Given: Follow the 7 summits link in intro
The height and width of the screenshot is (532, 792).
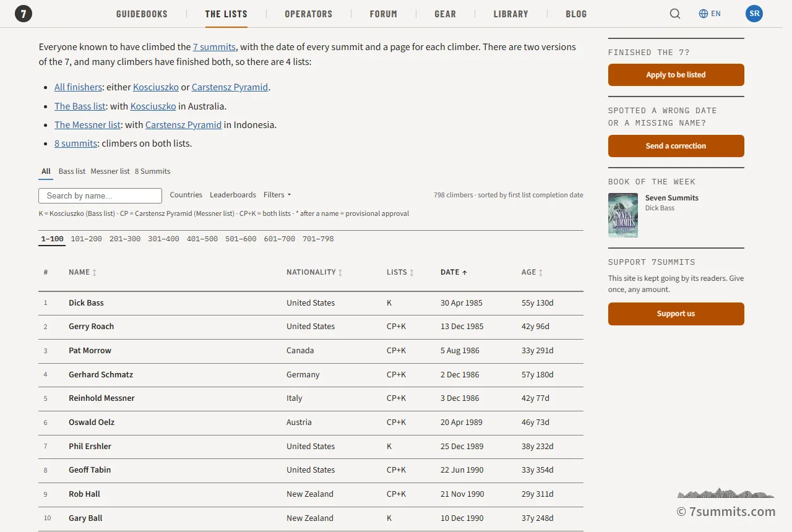Looking at the screenshot, I should click(x=214, y=47).
